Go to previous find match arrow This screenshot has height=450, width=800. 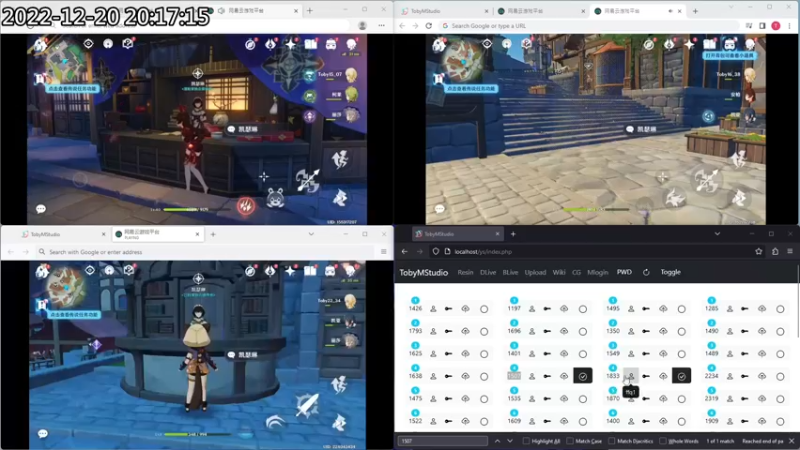coord(497,441)
